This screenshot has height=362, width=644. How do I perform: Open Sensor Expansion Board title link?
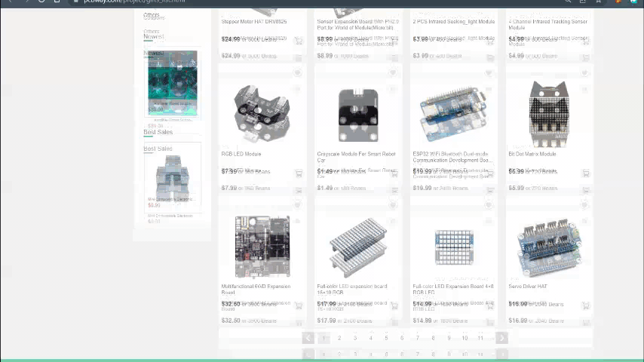point(357,24)
